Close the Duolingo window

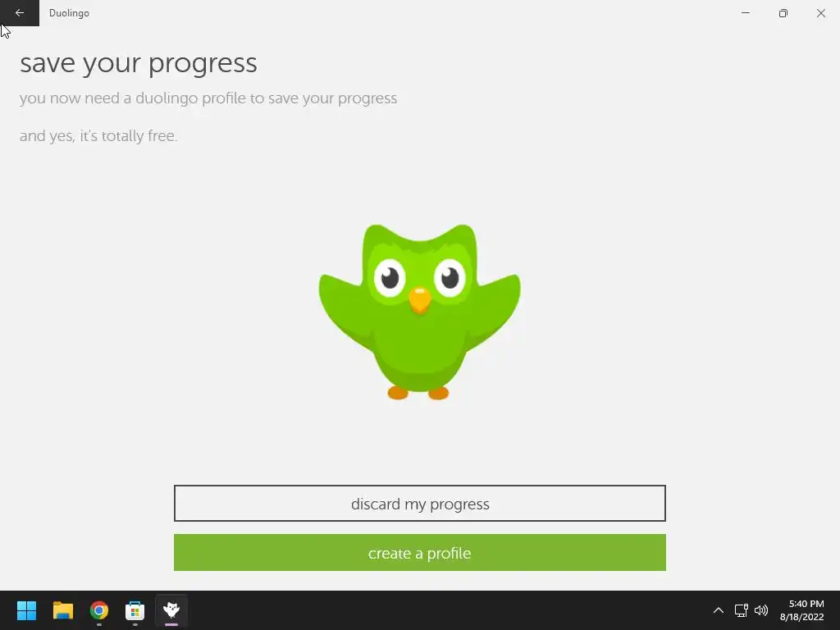820,13
